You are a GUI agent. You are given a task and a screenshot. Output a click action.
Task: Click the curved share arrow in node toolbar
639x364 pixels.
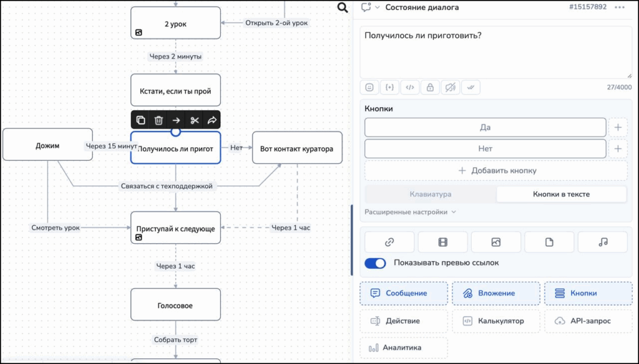[x=212, y=120]
